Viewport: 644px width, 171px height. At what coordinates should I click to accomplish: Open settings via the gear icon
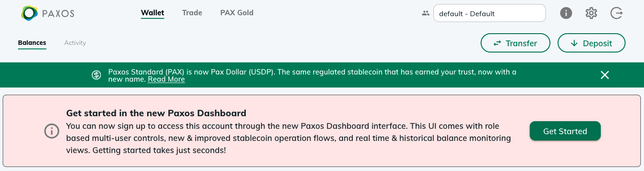[591, 13]
